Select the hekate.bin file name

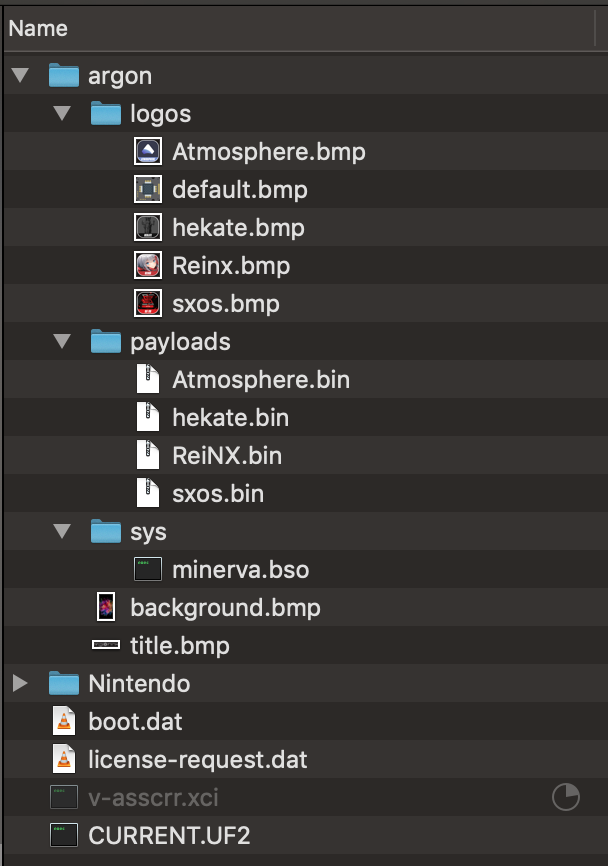(231, 418)
